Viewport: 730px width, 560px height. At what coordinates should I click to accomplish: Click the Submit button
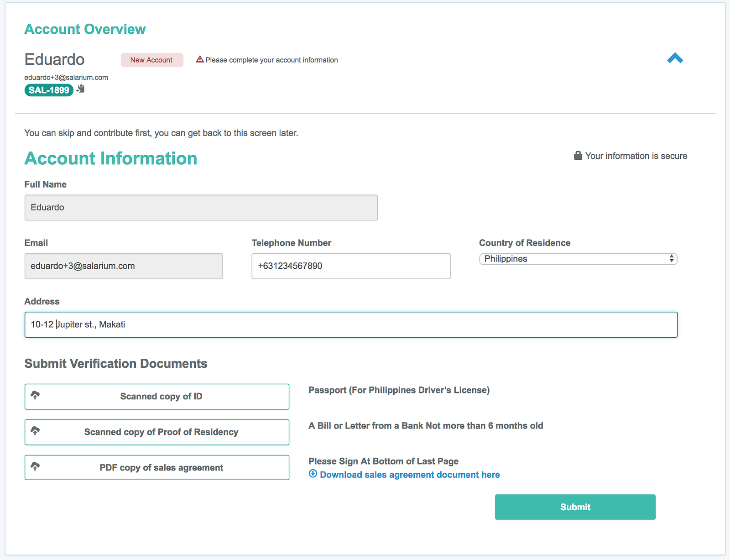(575, 507)
